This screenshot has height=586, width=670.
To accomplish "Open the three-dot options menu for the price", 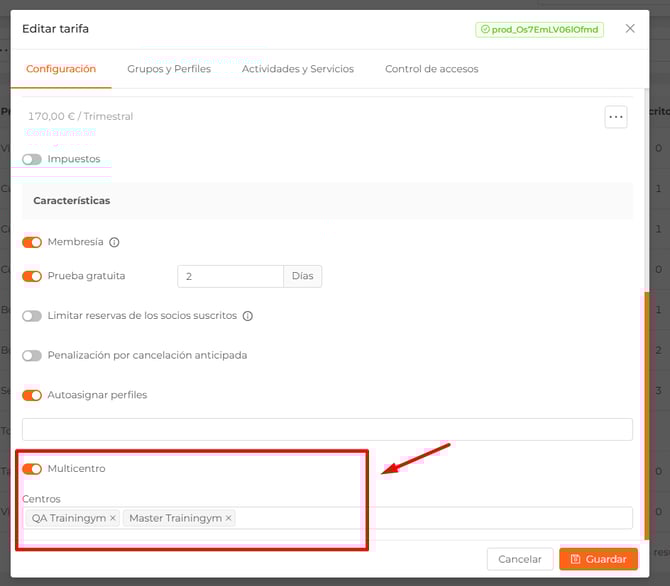I will pos(616,117).
